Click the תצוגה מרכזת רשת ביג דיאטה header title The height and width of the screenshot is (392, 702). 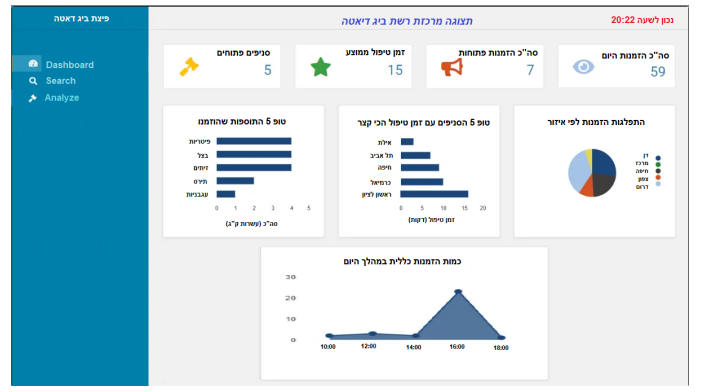[x=407, y=21]
